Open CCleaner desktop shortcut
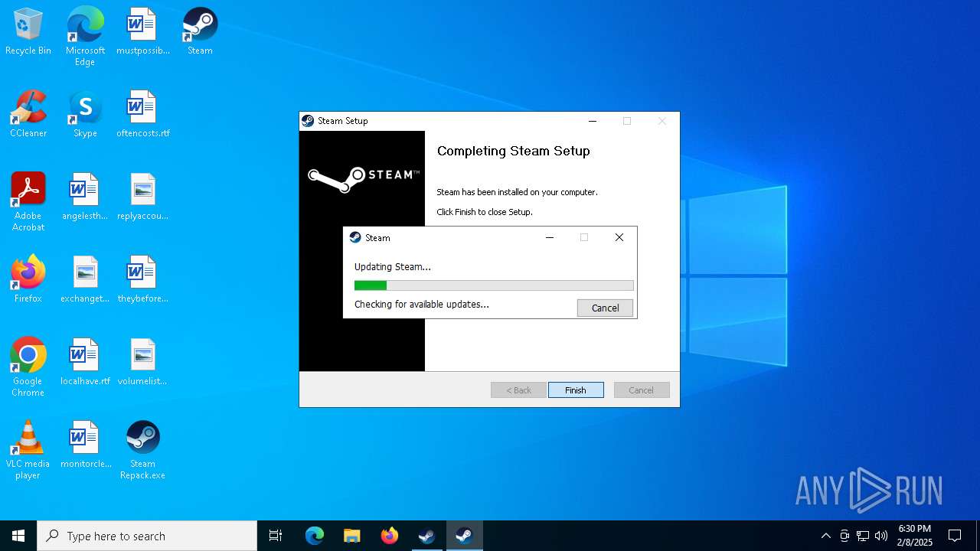 pos(28,114)
